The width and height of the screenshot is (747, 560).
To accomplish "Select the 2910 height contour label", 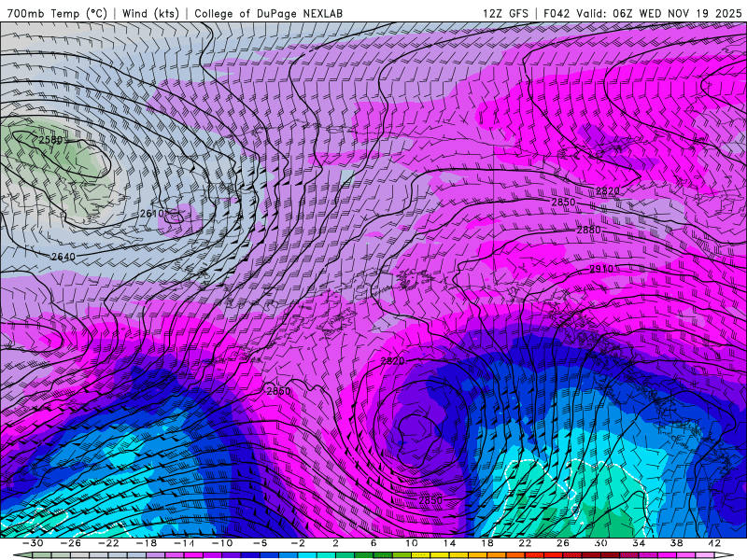I will (601, 269).
